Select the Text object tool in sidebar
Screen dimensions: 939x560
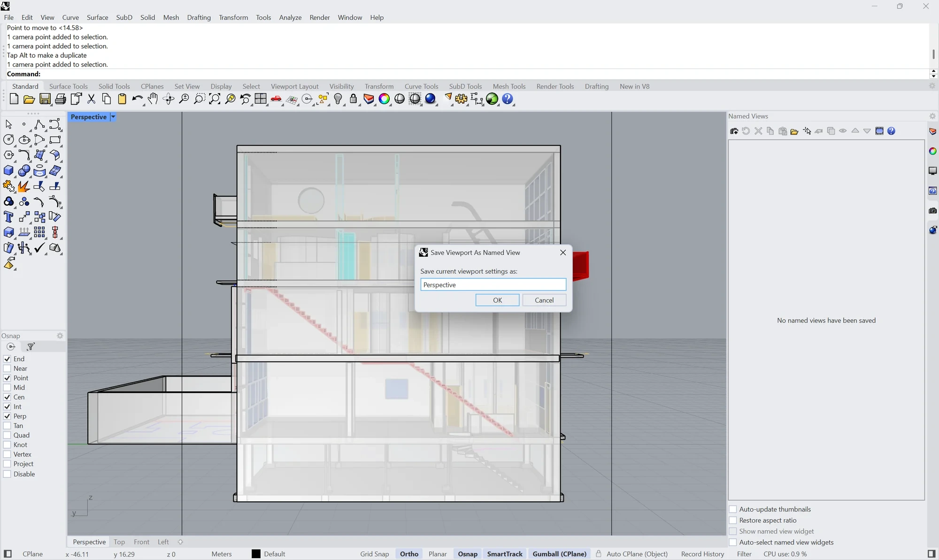tap(8, 217)
